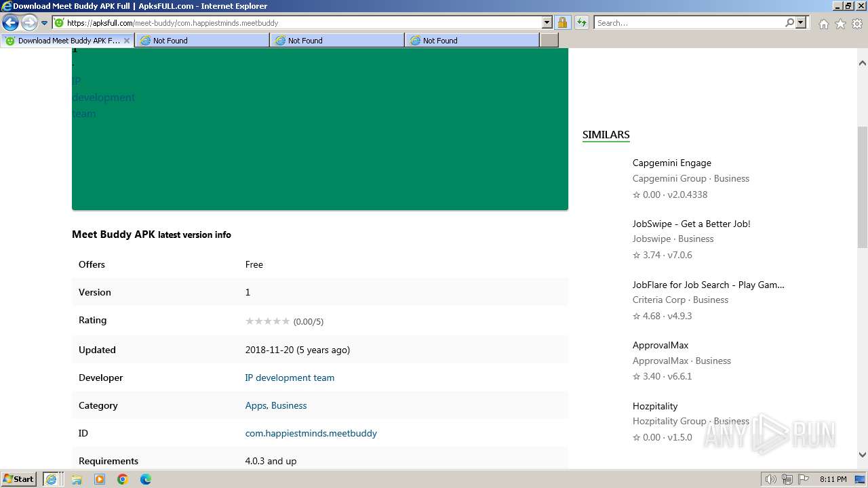Open the search provider dropdown arrow
This screenshot has height=488, width=868.
coord(801,23)
